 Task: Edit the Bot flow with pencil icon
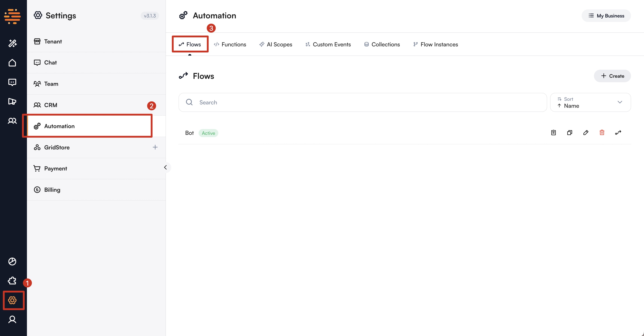click(585, 133)
